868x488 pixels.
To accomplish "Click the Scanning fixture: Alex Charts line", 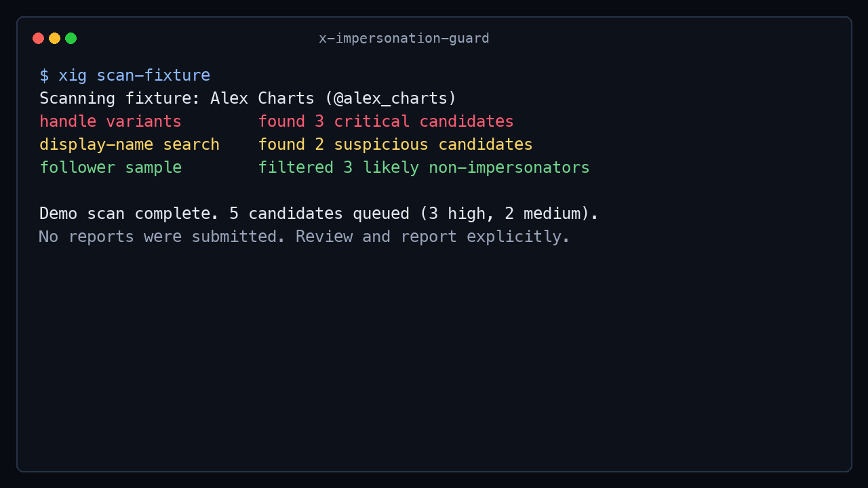I will 248,98.
